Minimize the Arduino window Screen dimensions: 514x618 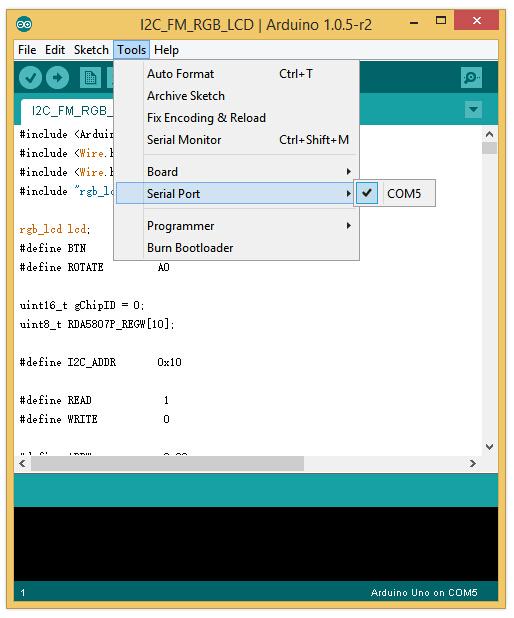coord(413,22)
